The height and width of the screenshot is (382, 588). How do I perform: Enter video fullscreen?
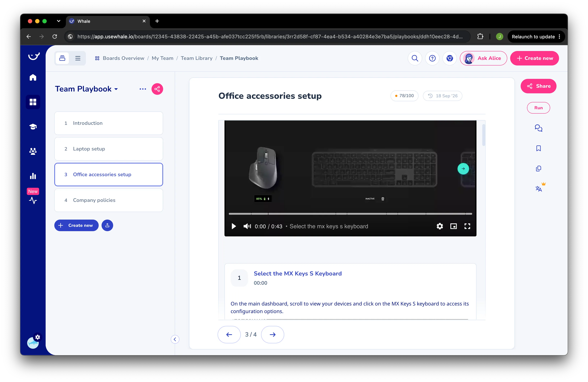click(467, 226)
